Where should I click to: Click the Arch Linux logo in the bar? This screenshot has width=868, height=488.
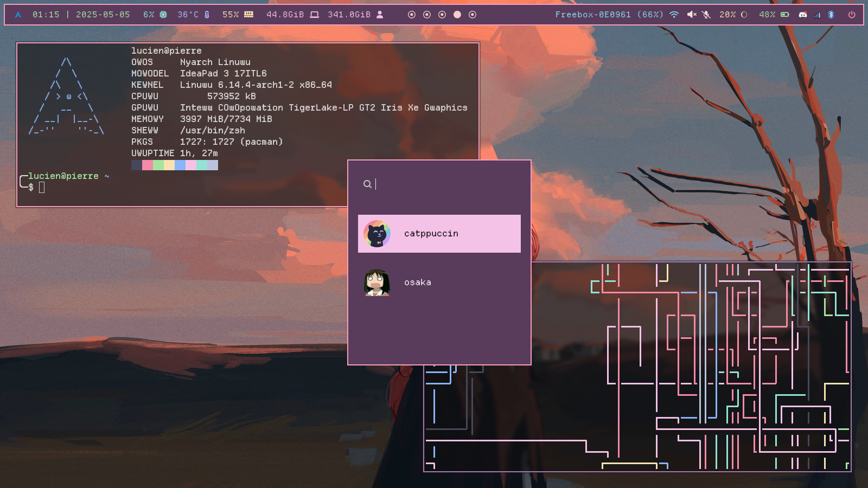(18, 15)
